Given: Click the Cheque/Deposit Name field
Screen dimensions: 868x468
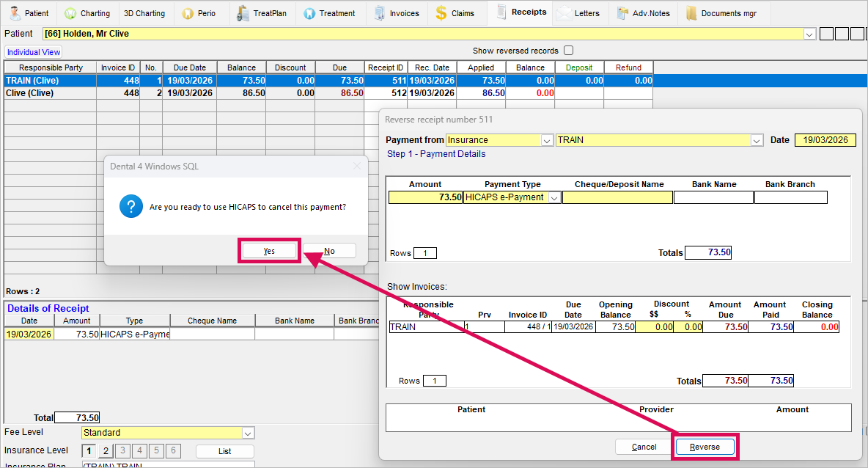Looking at the screenshot, I should point(617,197).
